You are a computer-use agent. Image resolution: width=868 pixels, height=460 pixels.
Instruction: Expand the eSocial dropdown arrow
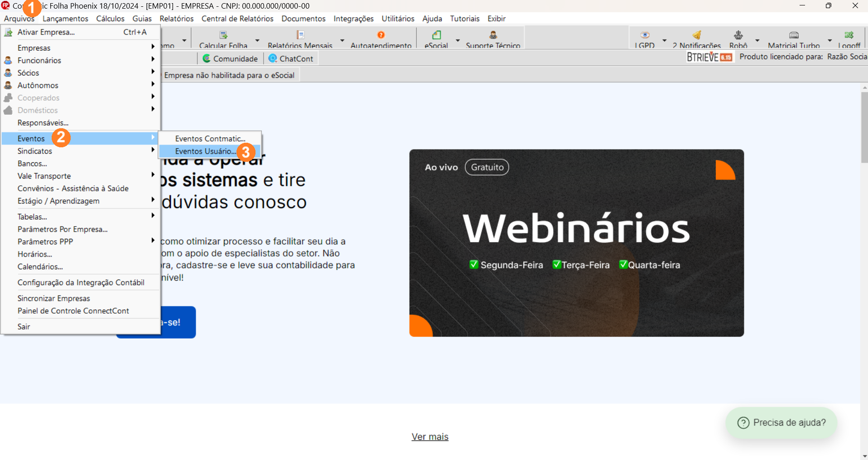(x=458, y=40)
